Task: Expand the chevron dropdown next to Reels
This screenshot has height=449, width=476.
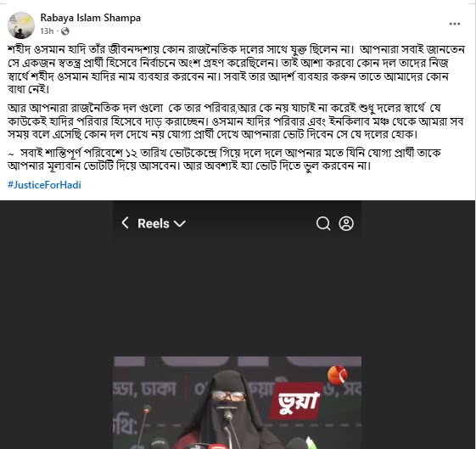Action: [179, 224]
